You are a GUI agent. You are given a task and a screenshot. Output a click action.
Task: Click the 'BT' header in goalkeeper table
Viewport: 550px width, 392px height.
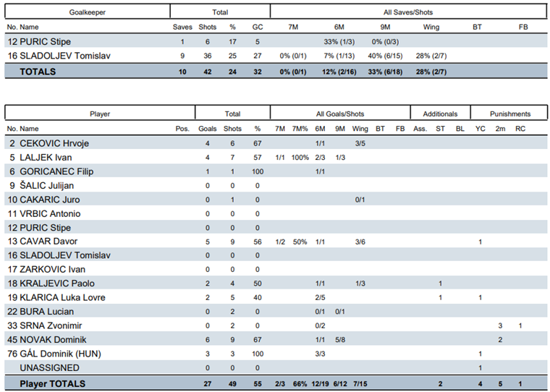coord(477,27)
